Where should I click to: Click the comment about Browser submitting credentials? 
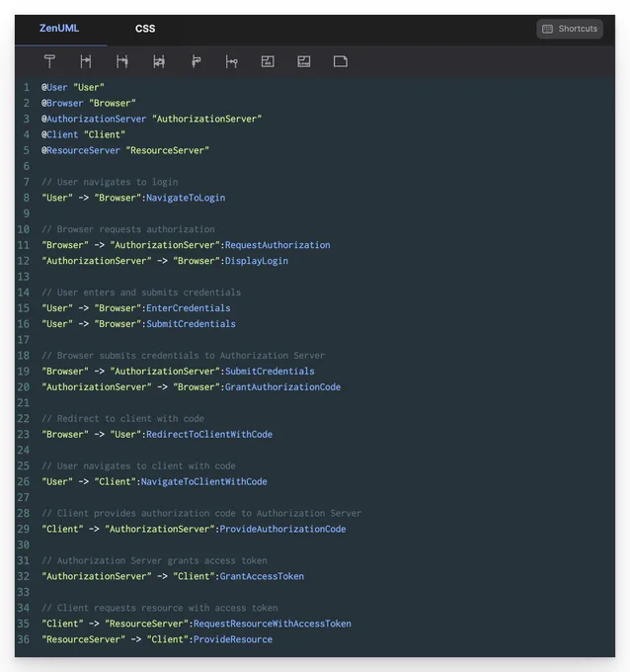(184, 356)
